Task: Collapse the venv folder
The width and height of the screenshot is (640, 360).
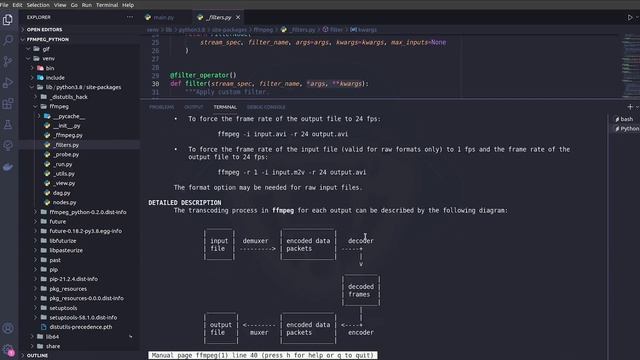Action: (80, 58)
